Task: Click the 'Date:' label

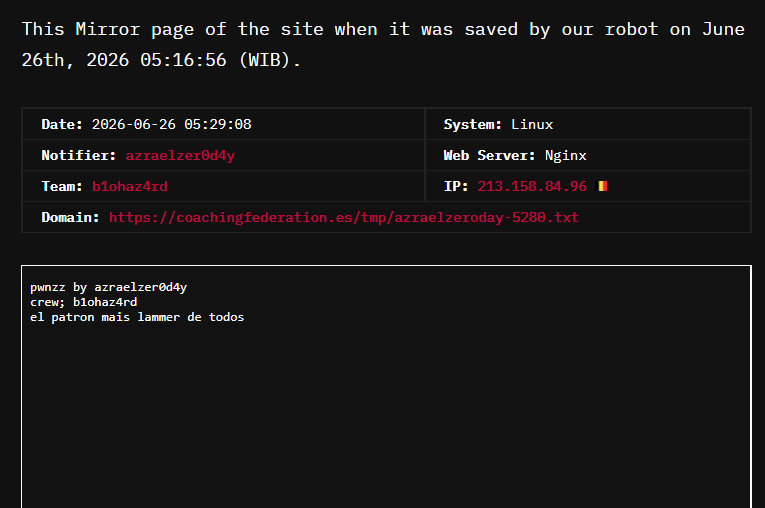Action: pyautogui.click(x=62, y=124)
